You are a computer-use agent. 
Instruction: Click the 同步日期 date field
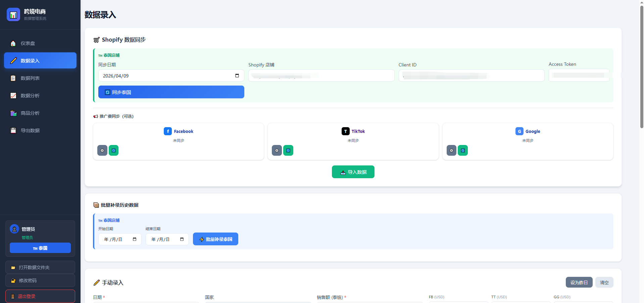(x=171, y=75)
